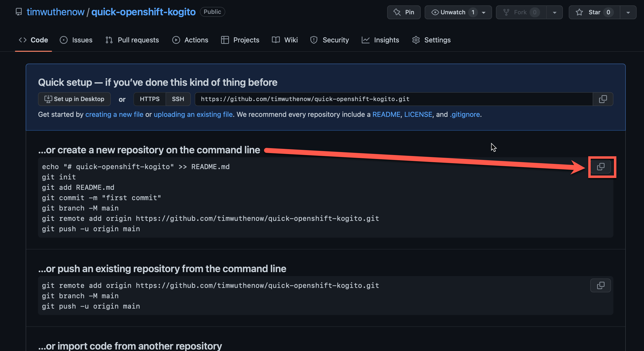The image size is (644, 351).
Task: Click the disabled Fork button
Action: point(521,12)
